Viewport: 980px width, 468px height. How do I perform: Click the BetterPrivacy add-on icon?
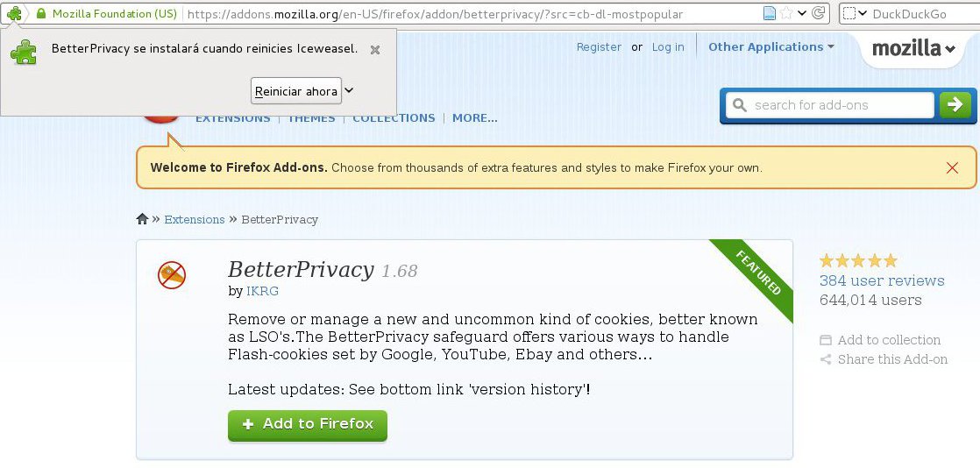click(x=172, y=275)
